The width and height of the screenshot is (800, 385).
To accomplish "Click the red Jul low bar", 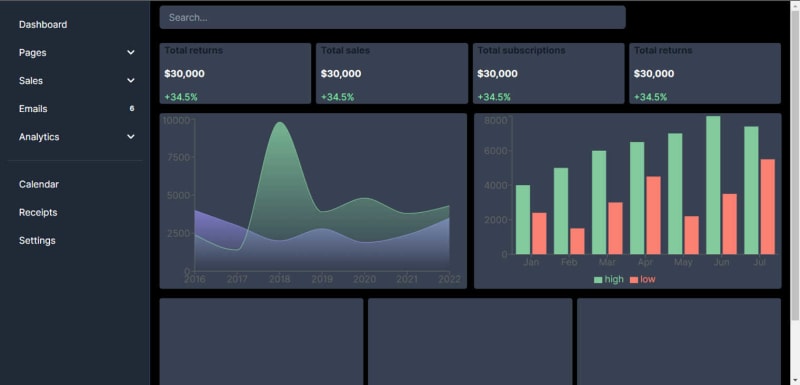I will click(767, 207).
